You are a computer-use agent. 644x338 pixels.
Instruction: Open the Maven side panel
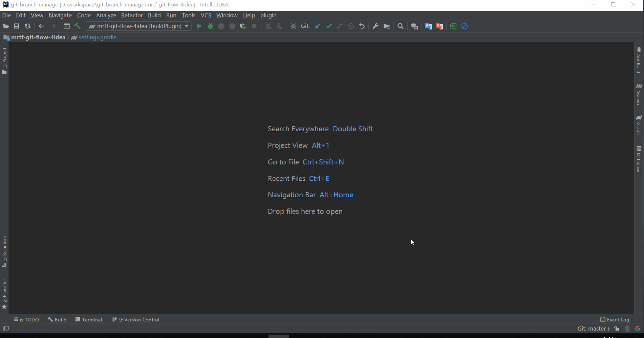[639, 94]
